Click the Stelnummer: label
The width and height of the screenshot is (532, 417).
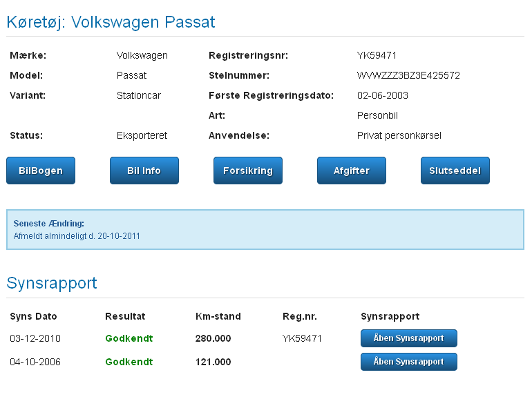tap(239, 75)
